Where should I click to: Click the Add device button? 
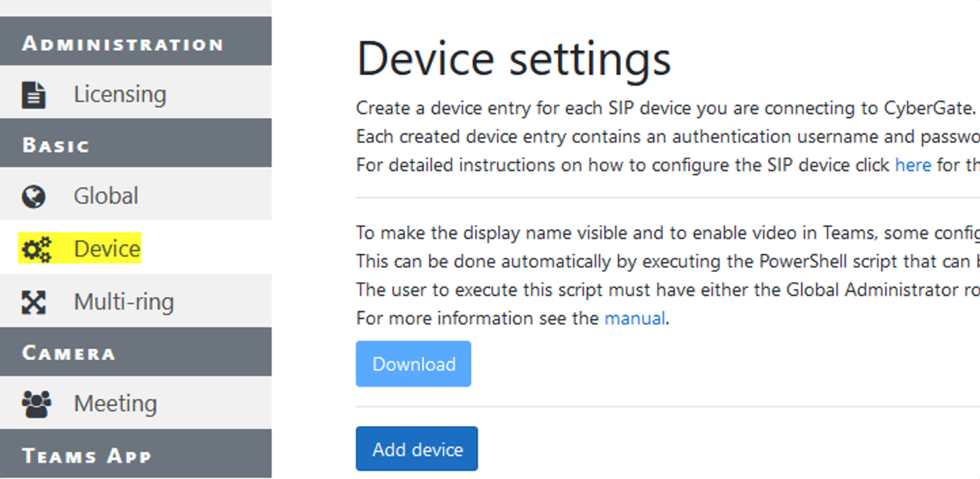pyautogui.click(x=417, y=449)
